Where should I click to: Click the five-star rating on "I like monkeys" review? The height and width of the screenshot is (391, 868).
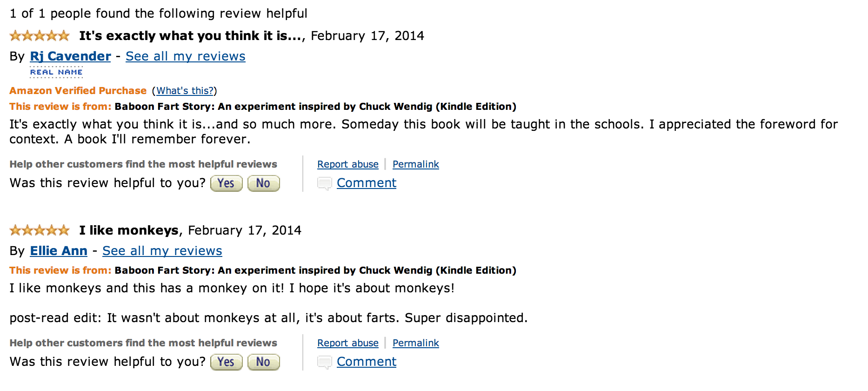(x=40, y=230)
